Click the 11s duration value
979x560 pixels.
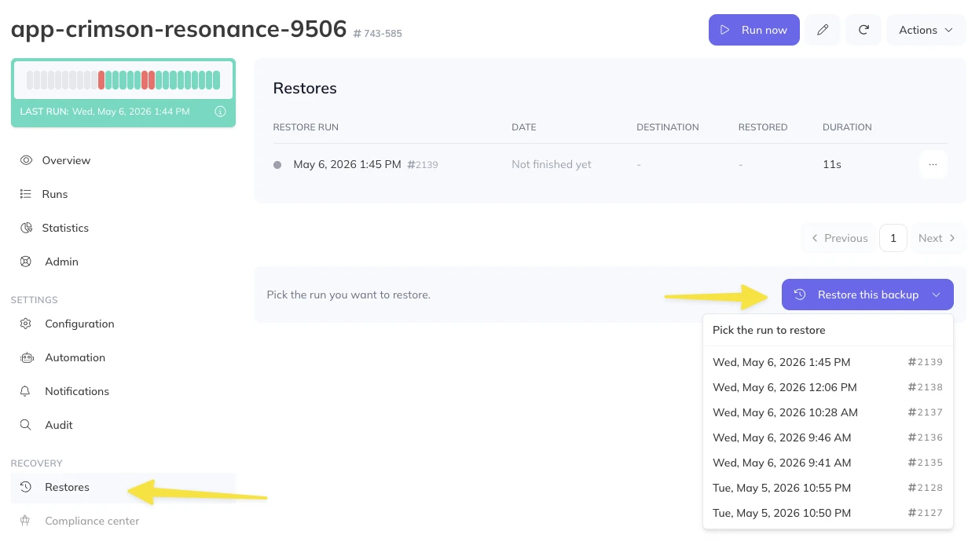pos(832,164)
